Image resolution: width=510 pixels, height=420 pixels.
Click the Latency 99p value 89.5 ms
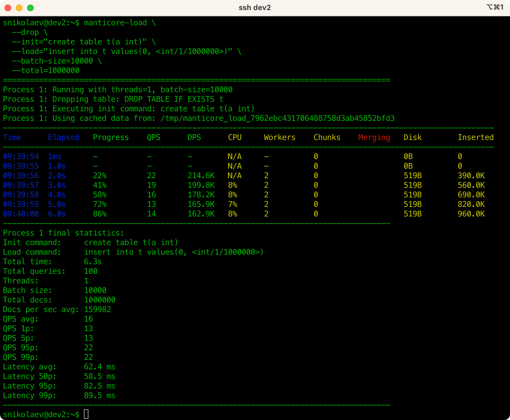coord(100,396)
